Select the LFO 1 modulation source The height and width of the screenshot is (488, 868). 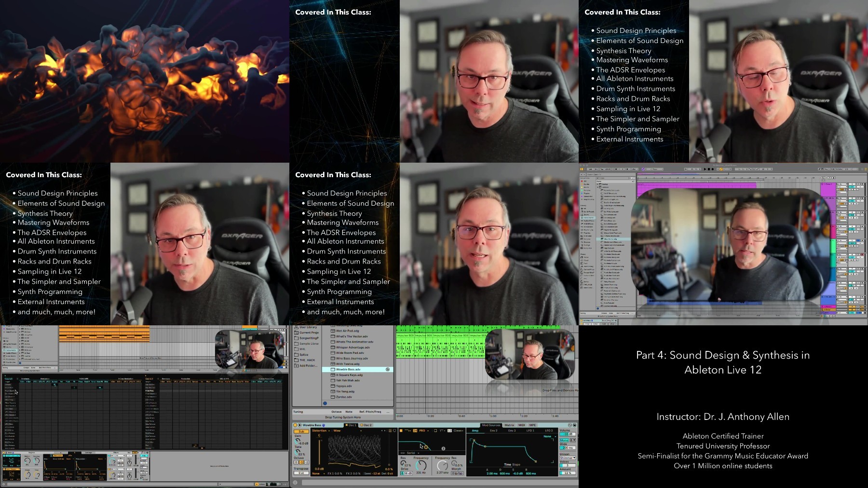click(x=530, y=431)
